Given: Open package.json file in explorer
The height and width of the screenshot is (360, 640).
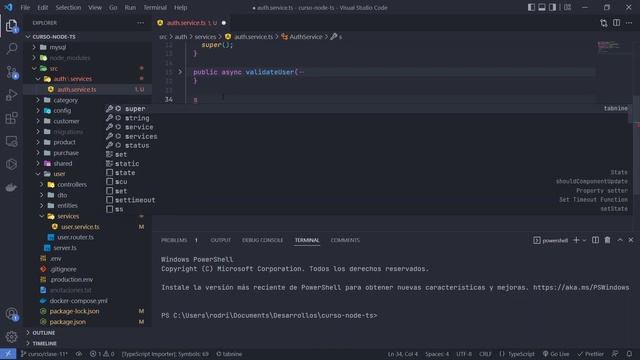Looking at the screenshot, I should tap(68, 322).
